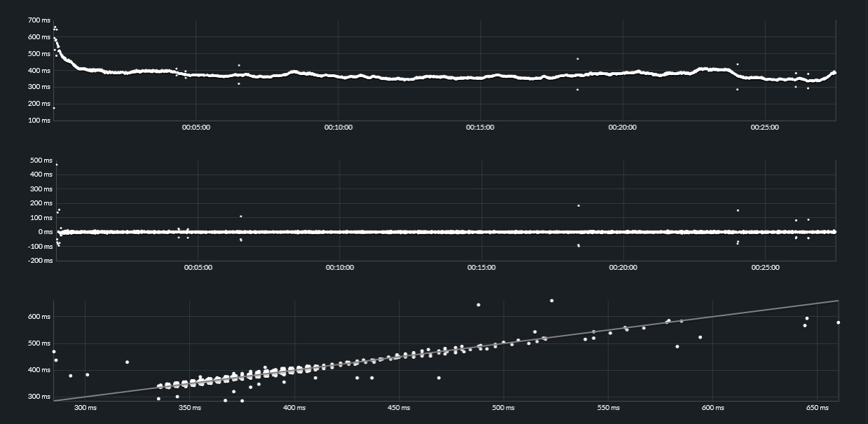Click "00:15:00" under the middle chart

coord(481,268)
